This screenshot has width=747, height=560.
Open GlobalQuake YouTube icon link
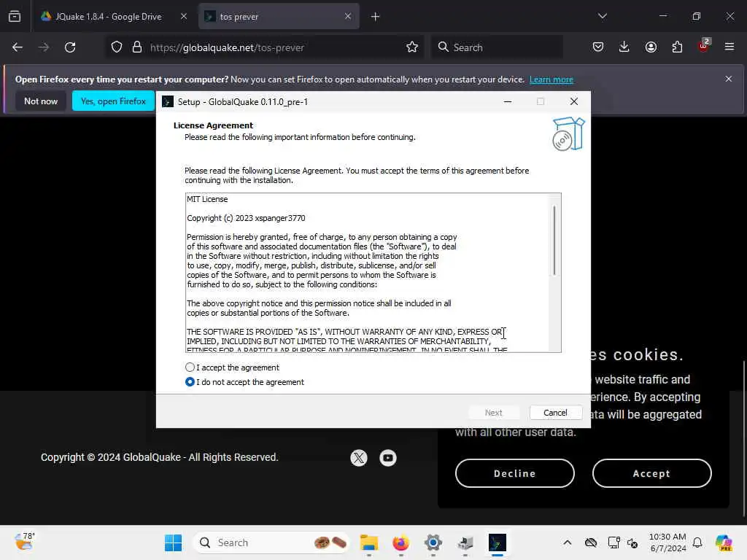click(388, 458)
